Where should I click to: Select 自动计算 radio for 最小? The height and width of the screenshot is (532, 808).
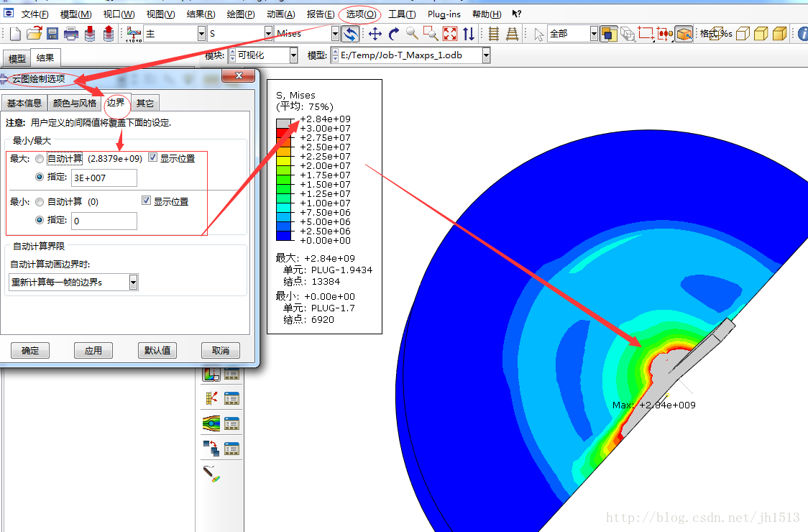click(39, 201)
